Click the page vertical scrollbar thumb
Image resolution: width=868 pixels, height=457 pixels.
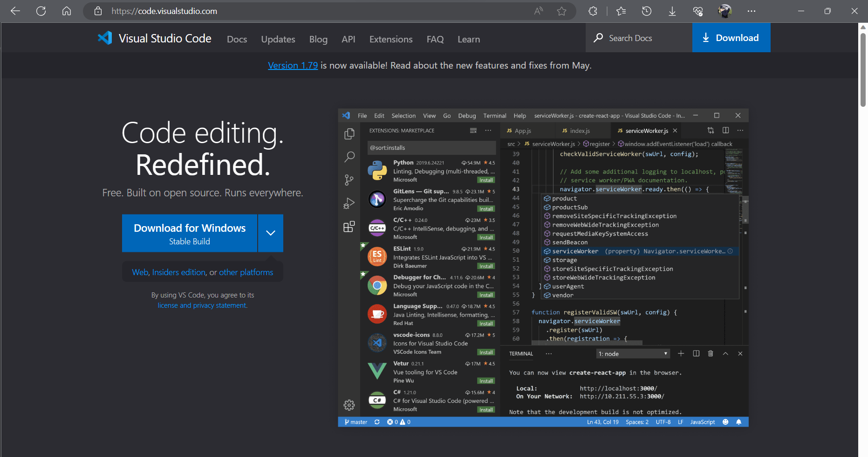coord(863,70)
